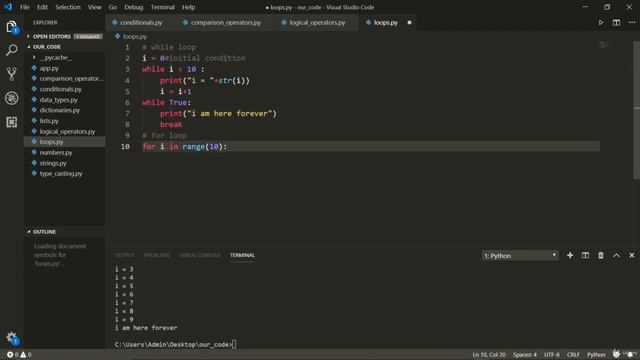Open the notifications bell in status bar

(x=630, y=354)
